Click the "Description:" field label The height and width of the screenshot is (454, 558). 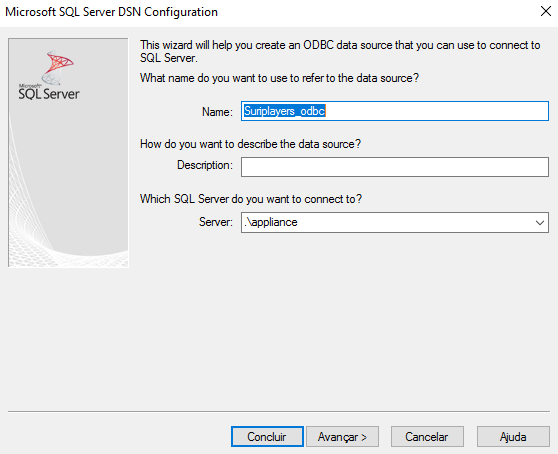click(x=205, y=165)
